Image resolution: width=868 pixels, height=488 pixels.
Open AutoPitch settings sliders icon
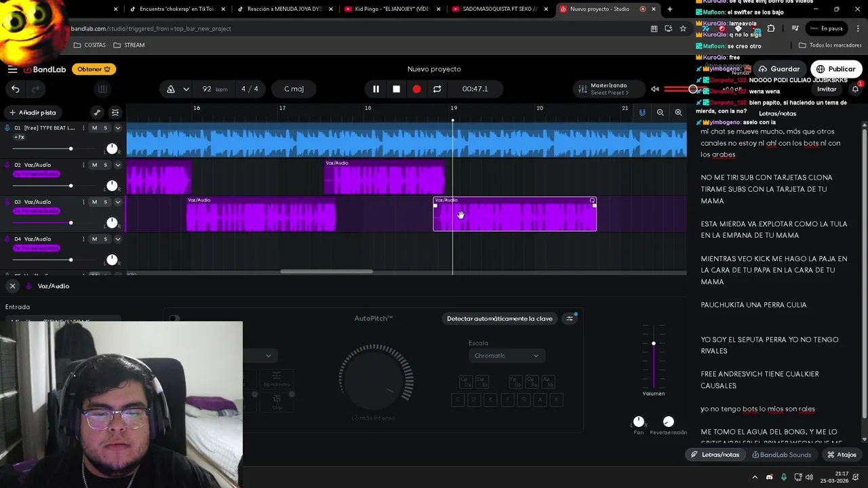point(570,319)
